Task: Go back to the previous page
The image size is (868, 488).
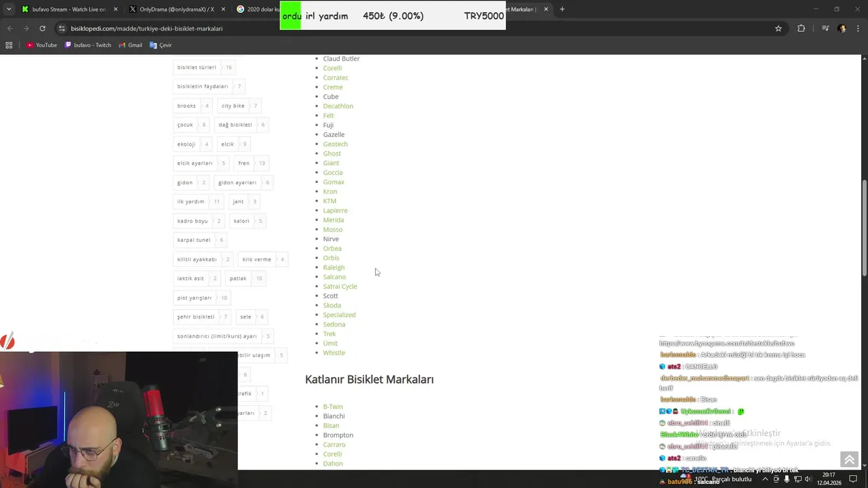Action: 9,28
